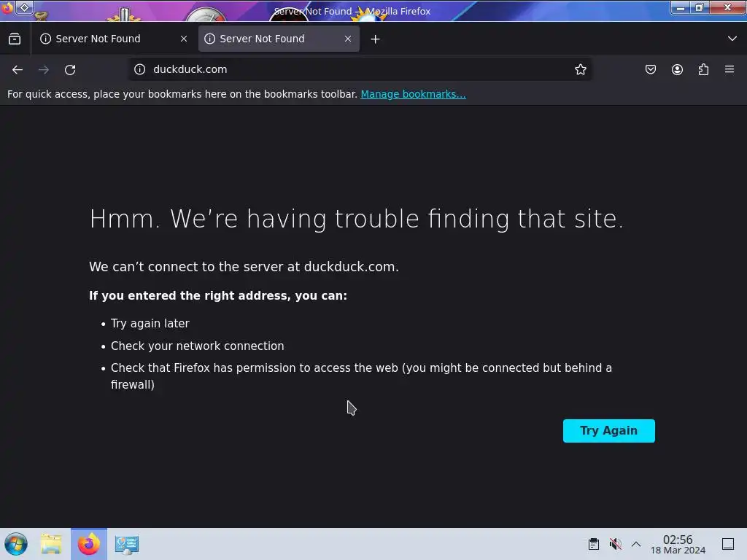Click the Firefox taskbar icon
Viewport: 747px width, 560px height.
click(x=88, y=544)
